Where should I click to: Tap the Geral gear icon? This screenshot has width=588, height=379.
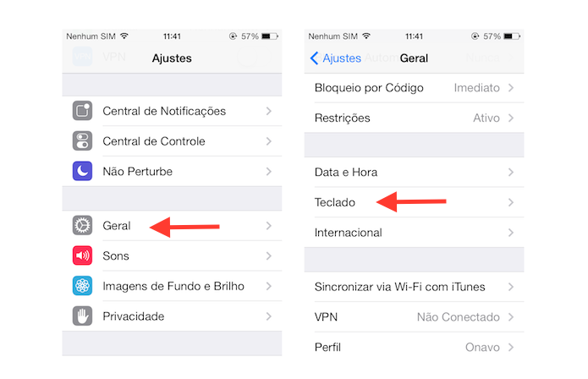[82, 225]
